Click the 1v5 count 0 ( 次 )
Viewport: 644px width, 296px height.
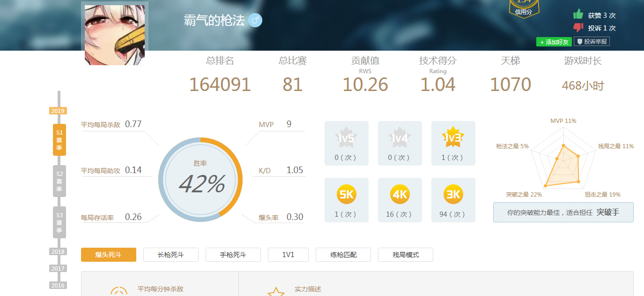346,158
